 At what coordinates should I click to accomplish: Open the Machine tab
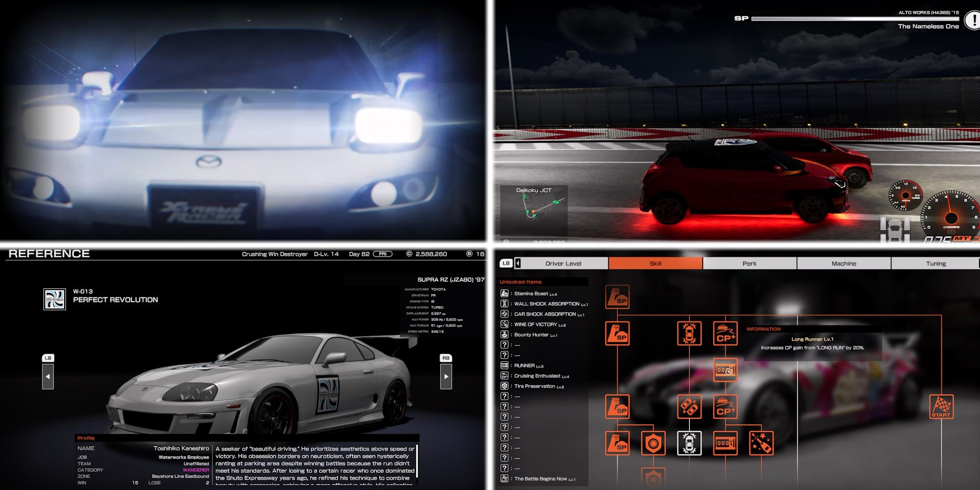tap(843, 263)
